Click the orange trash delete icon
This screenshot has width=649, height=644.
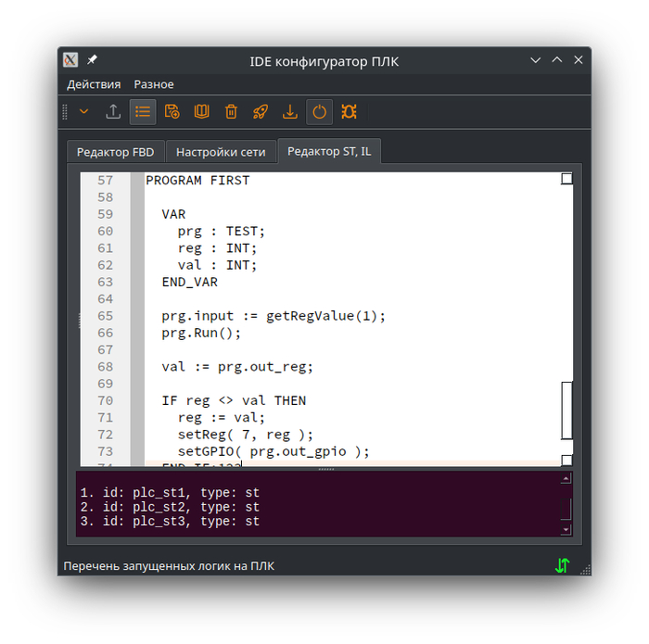point(231,112)
